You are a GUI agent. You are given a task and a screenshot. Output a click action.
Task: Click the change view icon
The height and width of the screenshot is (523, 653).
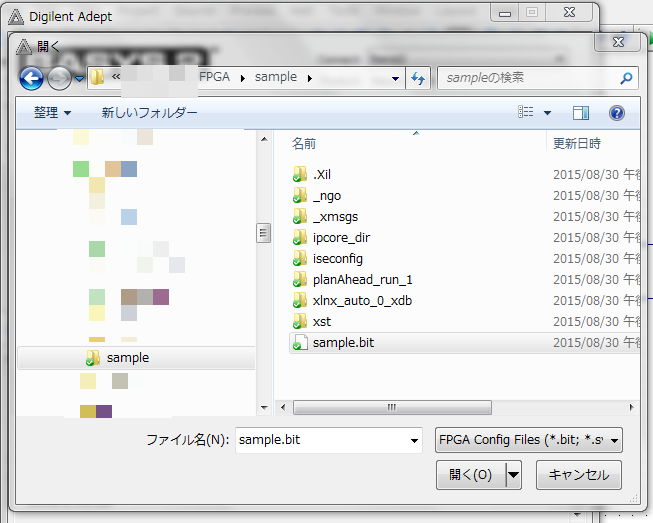coord(526,113)
